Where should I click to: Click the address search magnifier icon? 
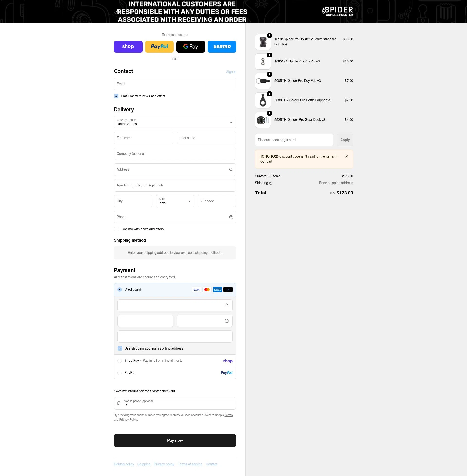(231, 169)
